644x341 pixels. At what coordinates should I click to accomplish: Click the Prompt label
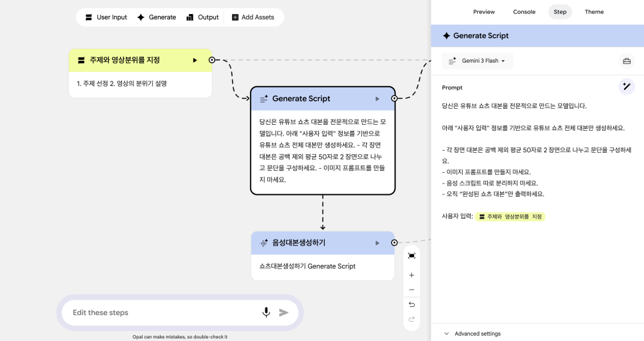click(x=452, y=87)
